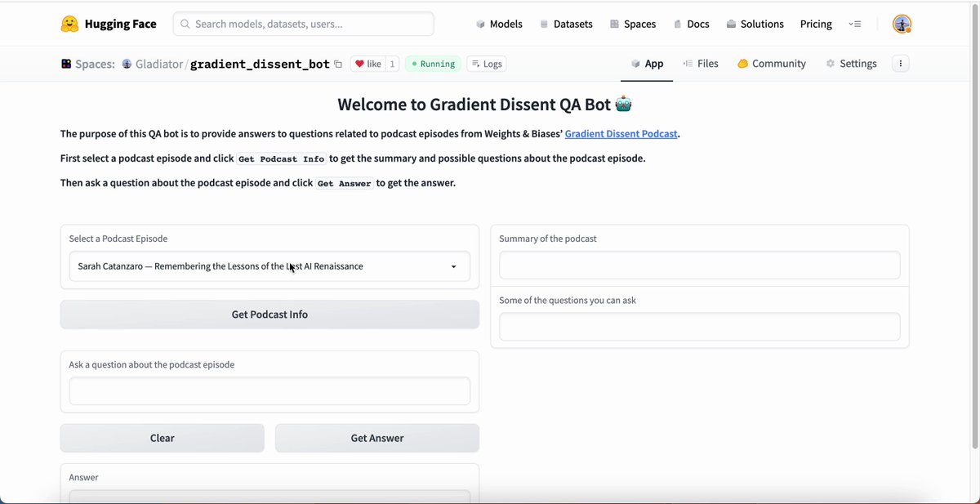This screenshot has height=504, width=980.
Task: Copy the space name with the copy icon
Action: (338, 64)
